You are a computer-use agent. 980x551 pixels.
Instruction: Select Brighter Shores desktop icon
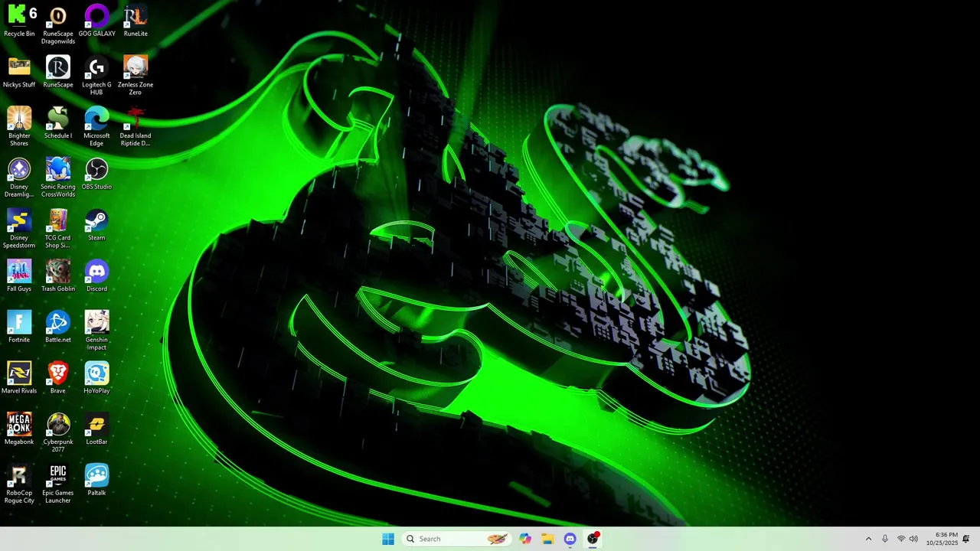click(19, 126)
